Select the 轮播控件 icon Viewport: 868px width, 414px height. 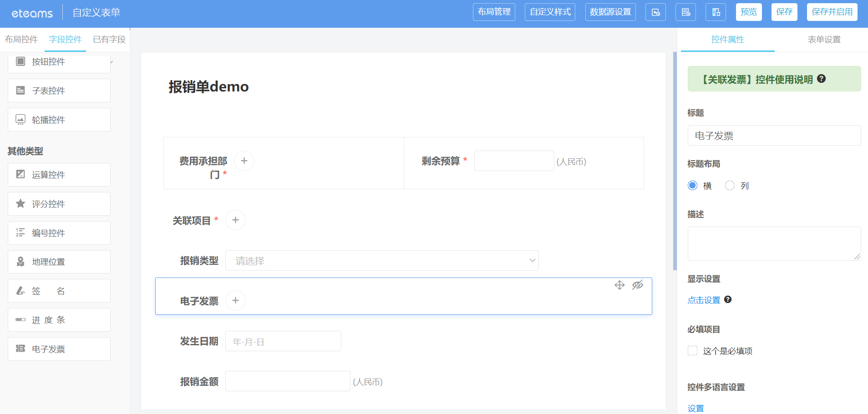pos(20,120)
